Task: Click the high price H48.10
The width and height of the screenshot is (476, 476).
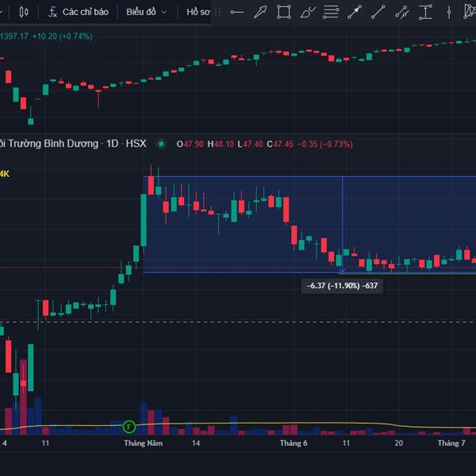Action: click(x=221, y=144)
